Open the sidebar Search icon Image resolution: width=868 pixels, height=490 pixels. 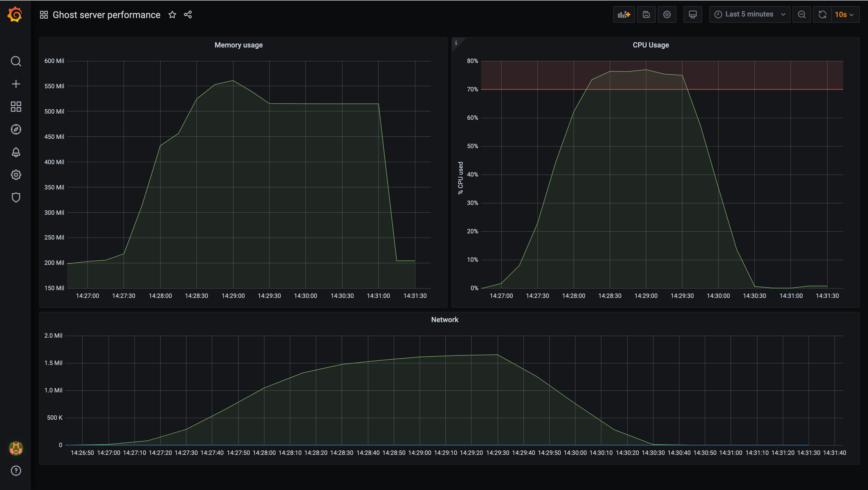coord(16,61)
